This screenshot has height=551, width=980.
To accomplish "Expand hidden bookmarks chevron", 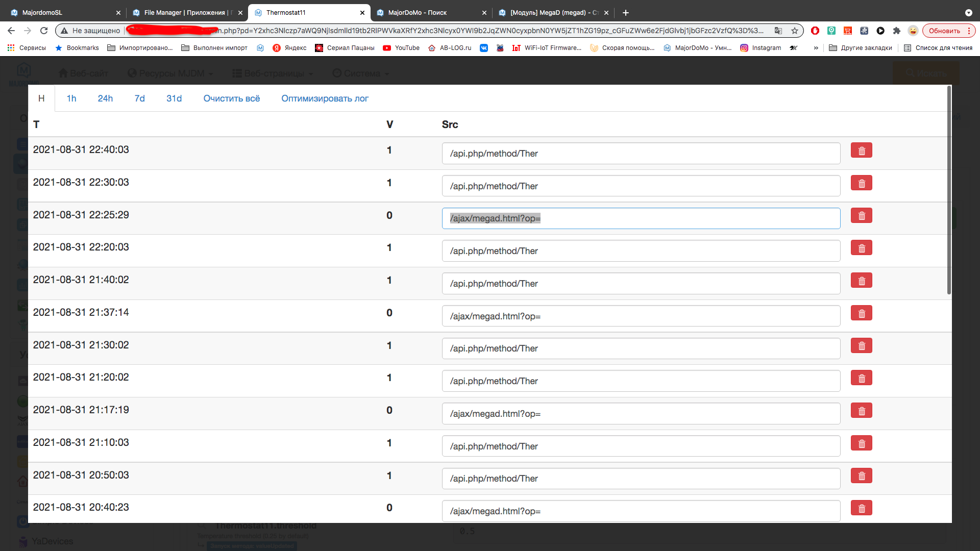I will point(816,48).
